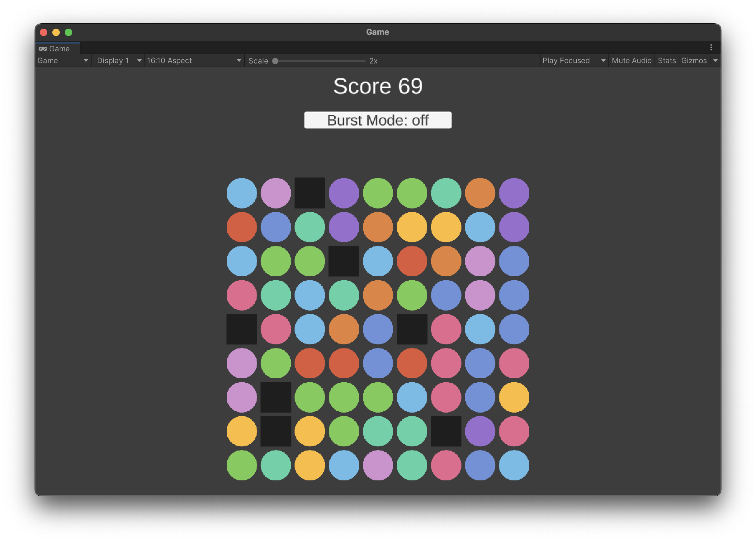
Task: Click the gamepad icon on Game tab
Action: tap(43, 49)
